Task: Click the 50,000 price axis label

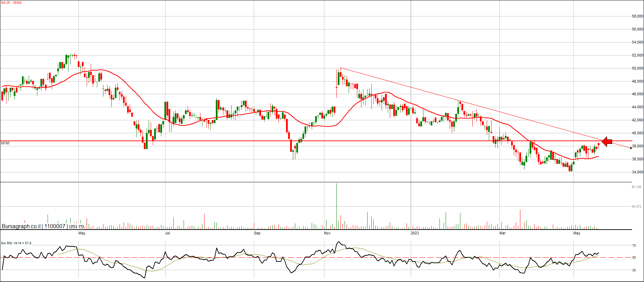Action: 637,69
